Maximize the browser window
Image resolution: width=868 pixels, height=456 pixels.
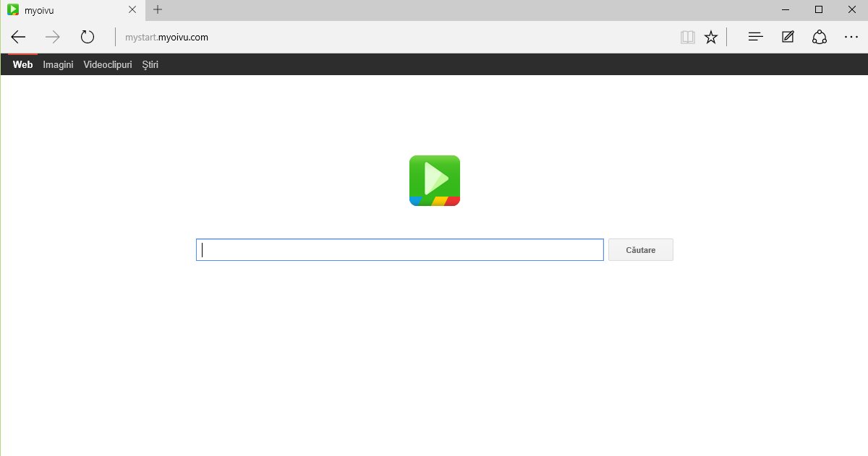pos(819,9)
